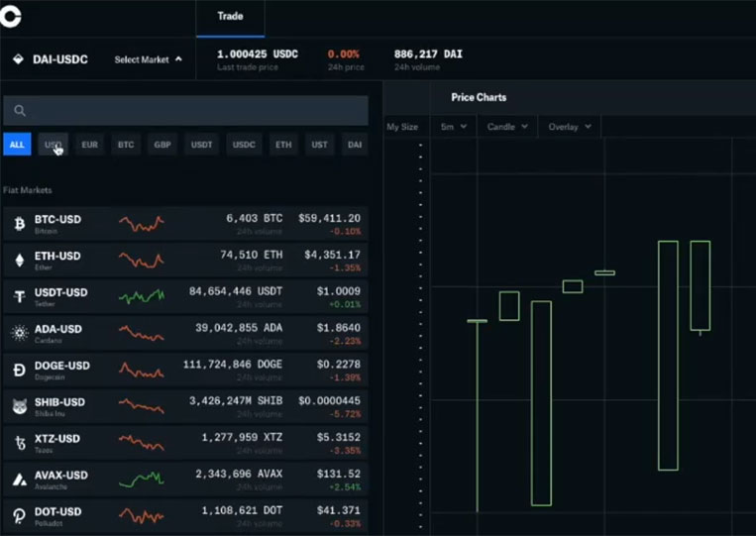
Task: Click the $0.0000445 SHIB price
Action: click(329, 401)
